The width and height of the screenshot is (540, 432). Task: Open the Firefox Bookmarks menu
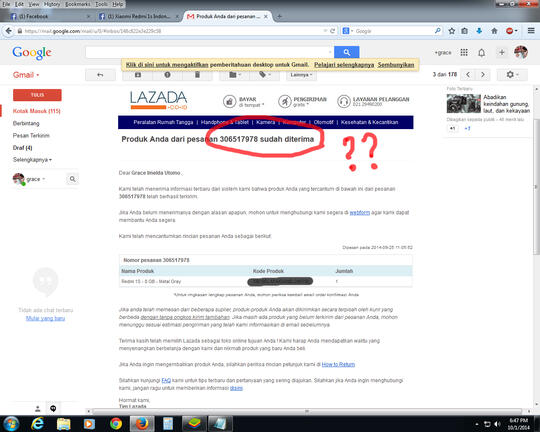[x=77, y=4]
